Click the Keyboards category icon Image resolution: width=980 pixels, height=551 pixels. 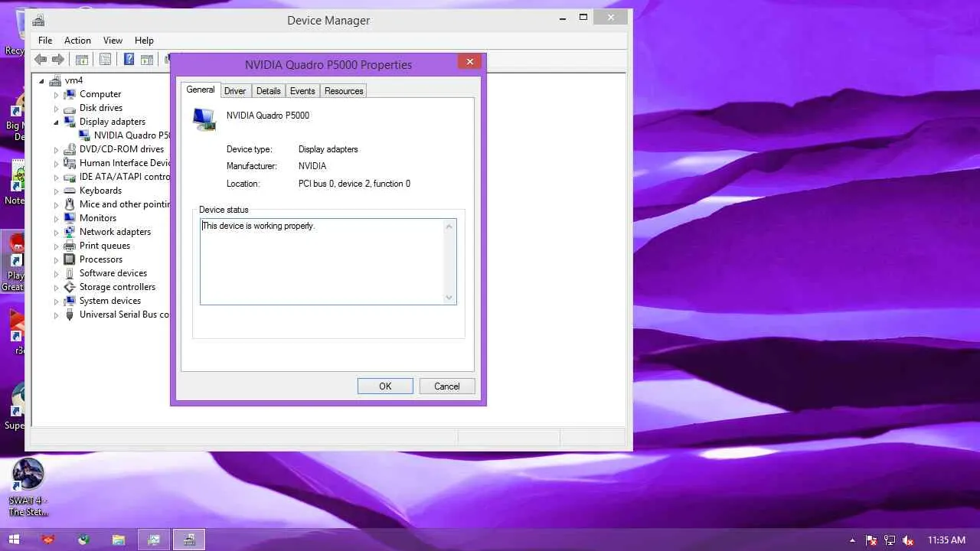(70, 191)
